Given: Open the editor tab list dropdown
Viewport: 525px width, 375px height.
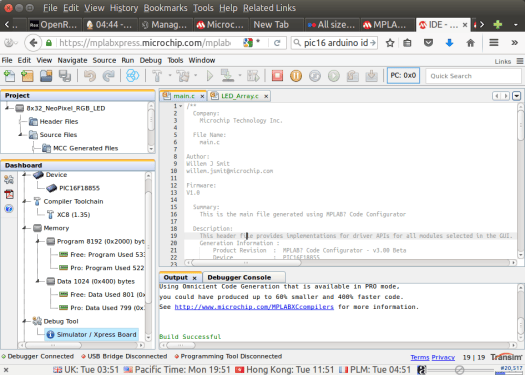Looking at the screenshot, I should click(517, 96).
